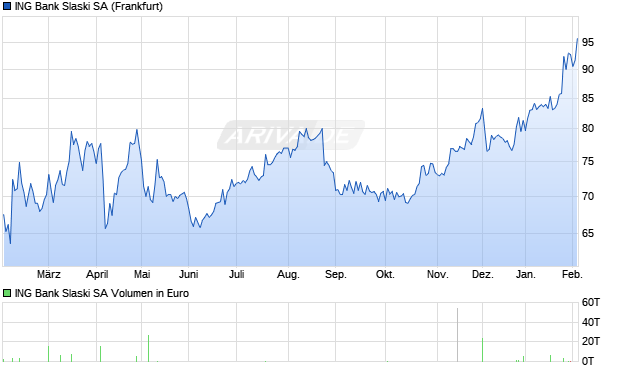Click the blue price chart legend square
This screenshot has width=620, height=371.
[x=7, y=6]
